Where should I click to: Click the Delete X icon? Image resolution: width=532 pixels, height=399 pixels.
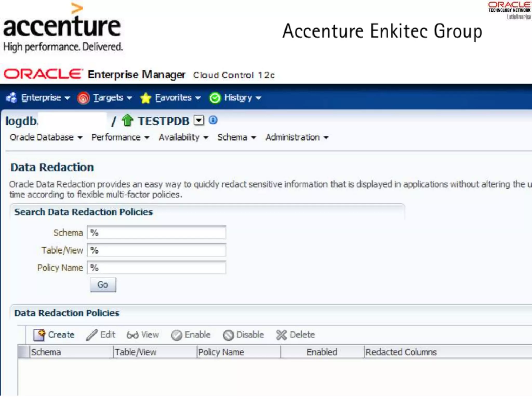pos(281,335)
